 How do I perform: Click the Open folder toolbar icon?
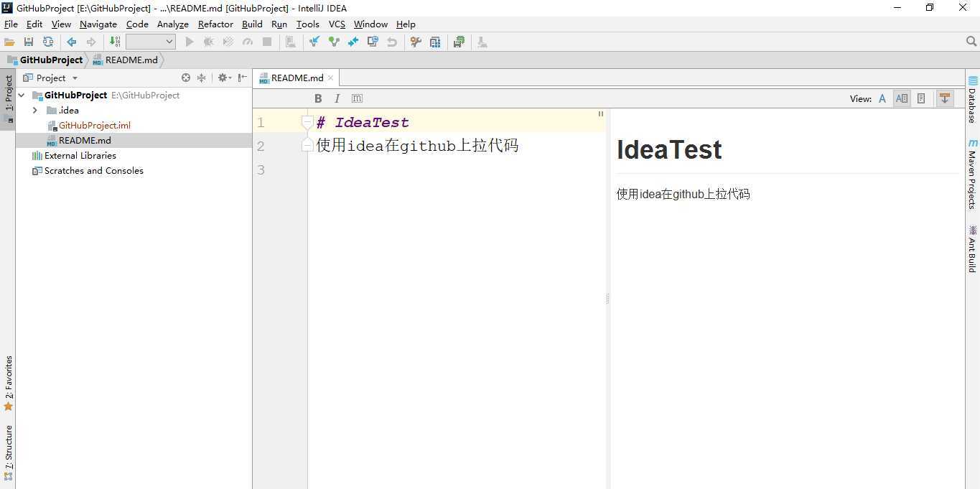(9, 42)
